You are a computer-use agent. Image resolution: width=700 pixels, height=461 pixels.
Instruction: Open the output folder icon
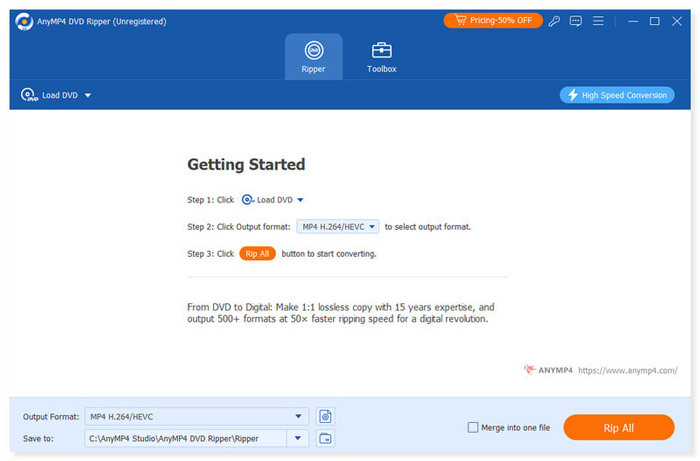(x=325, y=438)
